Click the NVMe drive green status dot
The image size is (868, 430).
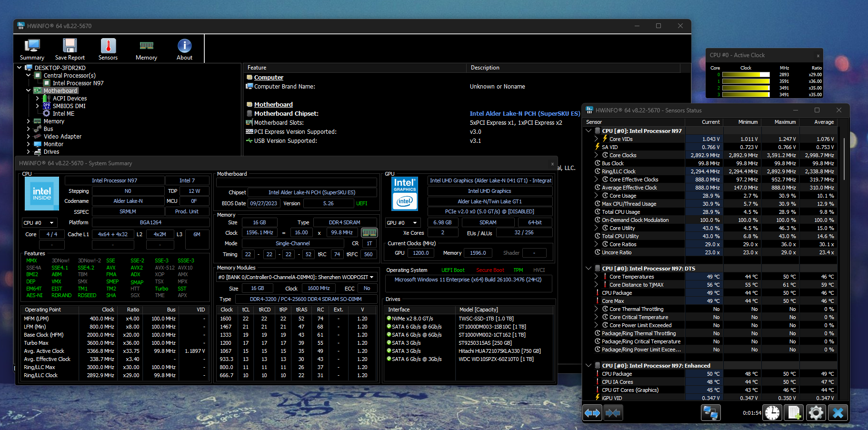click(x=389, y=319)
